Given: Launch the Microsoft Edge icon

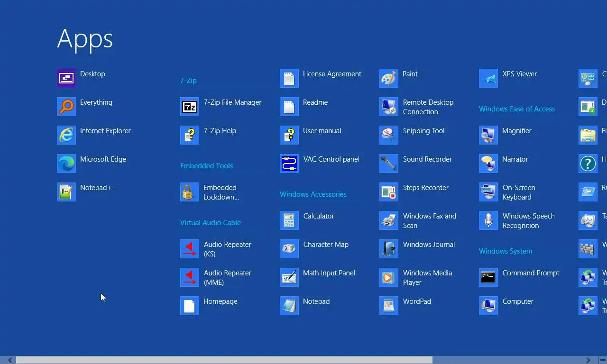Looking at the screenshot, I should click(x=66, y=164).
